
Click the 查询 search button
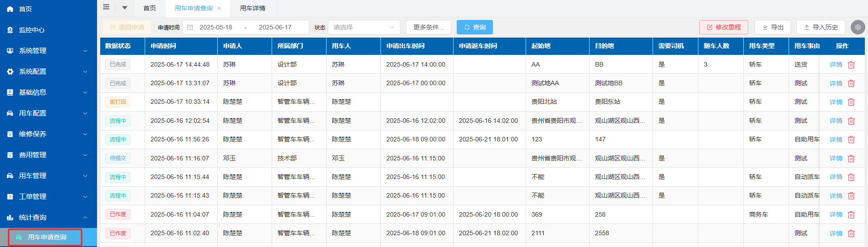pos(474,27)
